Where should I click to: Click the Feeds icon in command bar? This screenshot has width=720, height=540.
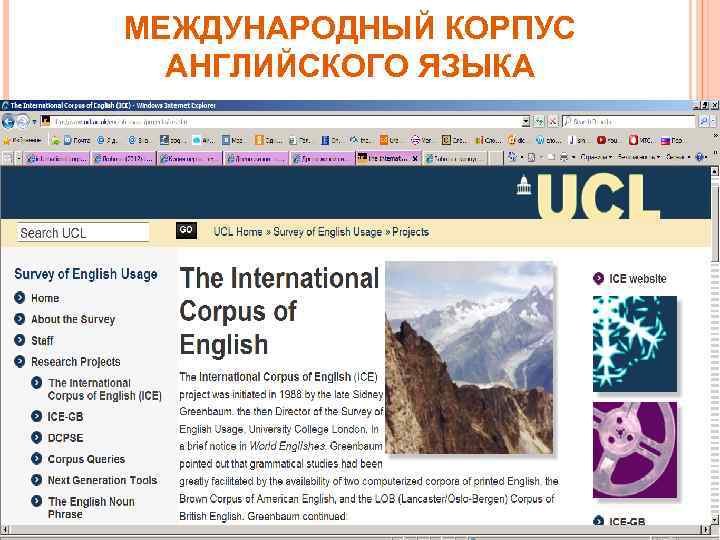(532, 158)
